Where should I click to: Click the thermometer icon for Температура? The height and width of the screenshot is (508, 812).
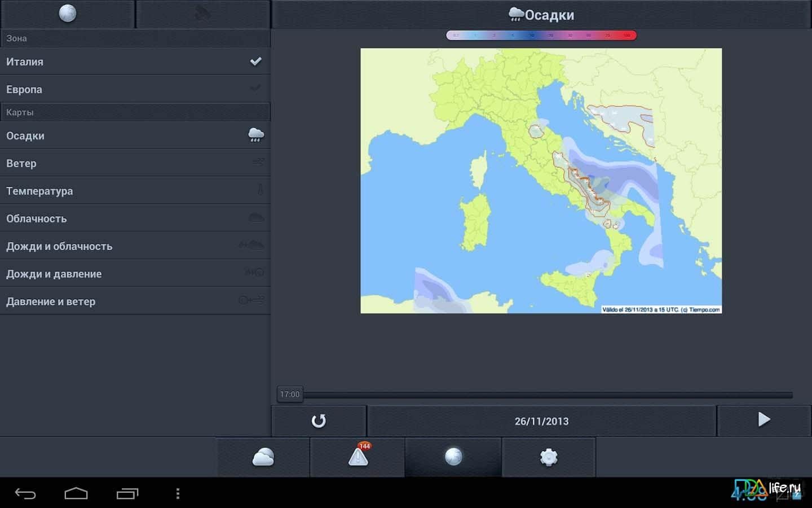tap(260, 190)
